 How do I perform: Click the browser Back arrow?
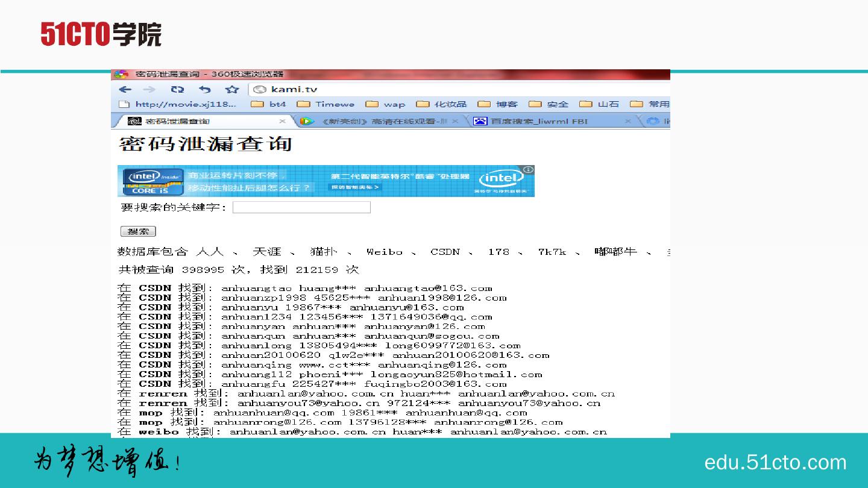tap(125, 89)
